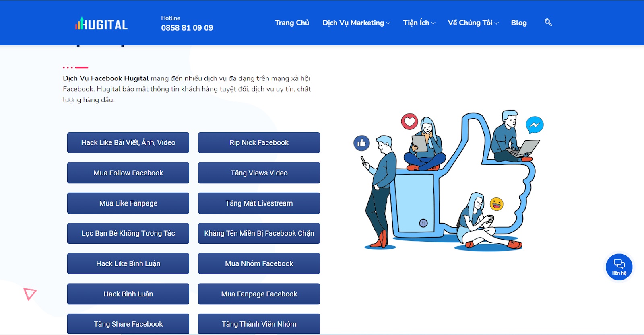Select Tăng Thành Viên Nhóm

tap(259, 324)
